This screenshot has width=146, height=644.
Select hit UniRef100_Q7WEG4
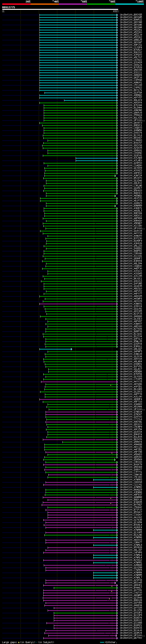click(131, 412)
